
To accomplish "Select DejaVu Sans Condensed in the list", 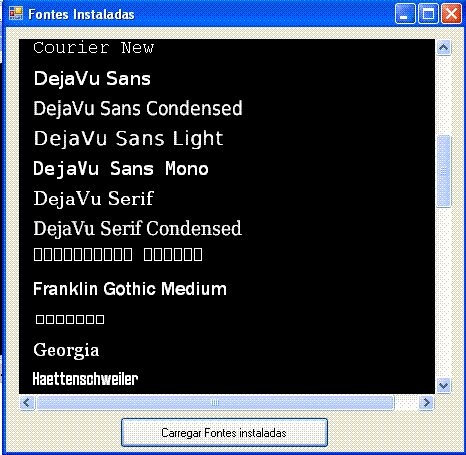I will point(138,108).
